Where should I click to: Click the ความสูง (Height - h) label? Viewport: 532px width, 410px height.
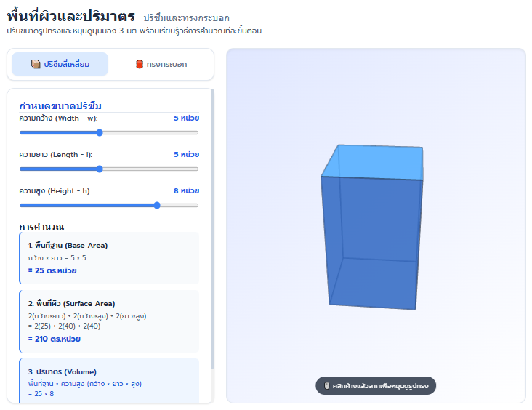[55, 191]
